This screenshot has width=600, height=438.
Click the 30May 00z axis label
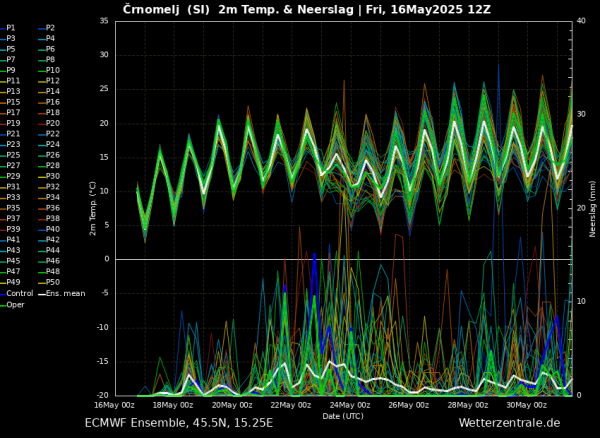click(x=527, y=405)
